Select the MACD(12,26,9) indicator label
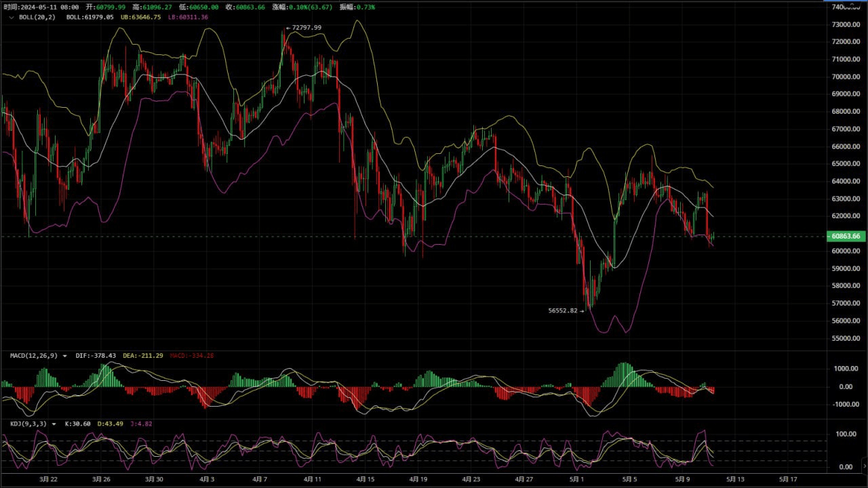 pyautogui.click(x=34, y=356)
